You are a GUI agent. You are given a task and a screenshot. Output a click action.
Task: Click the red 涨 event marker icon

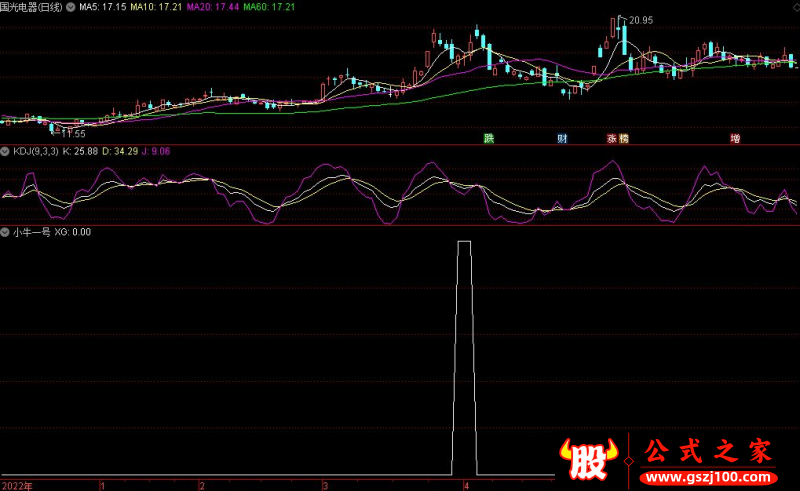click(x=611, y=138)
